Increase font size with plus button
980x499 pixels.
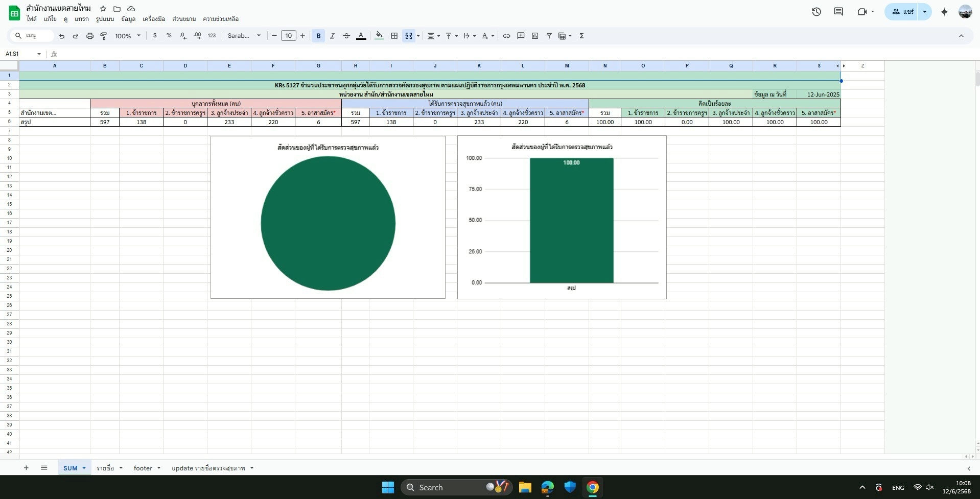(302, 36)
